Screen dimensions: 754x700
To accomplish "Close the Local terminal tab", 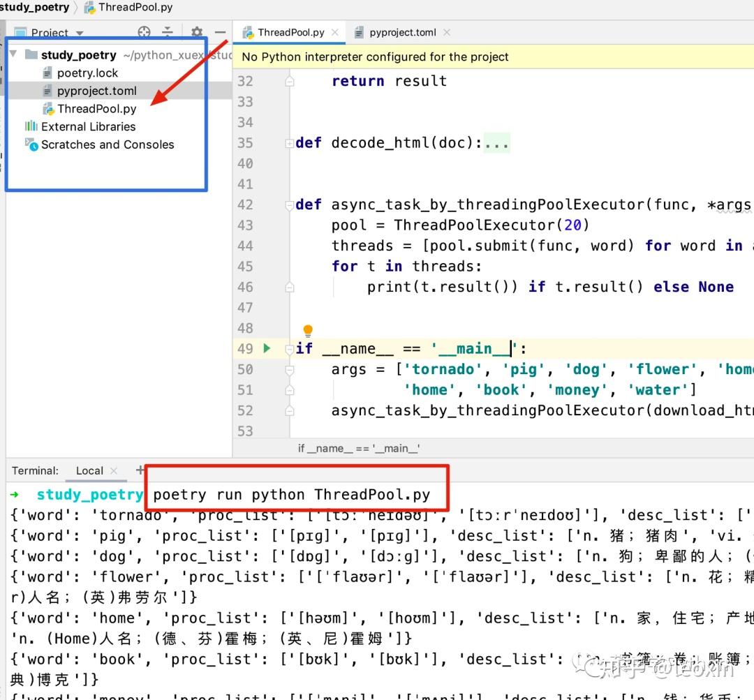I will click(114, 470).
